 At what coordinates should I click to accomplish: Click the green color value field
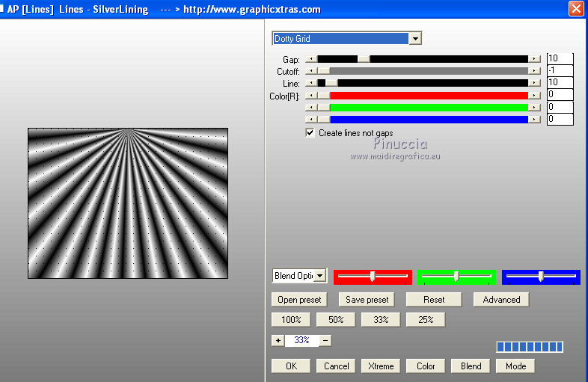(x=560, y=107)
